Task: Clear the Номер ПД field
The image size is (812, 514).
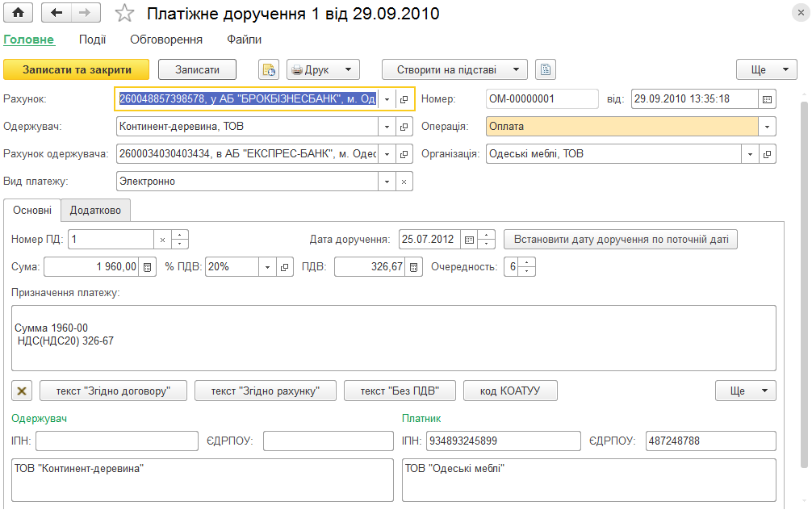Action: click(162, 239)
